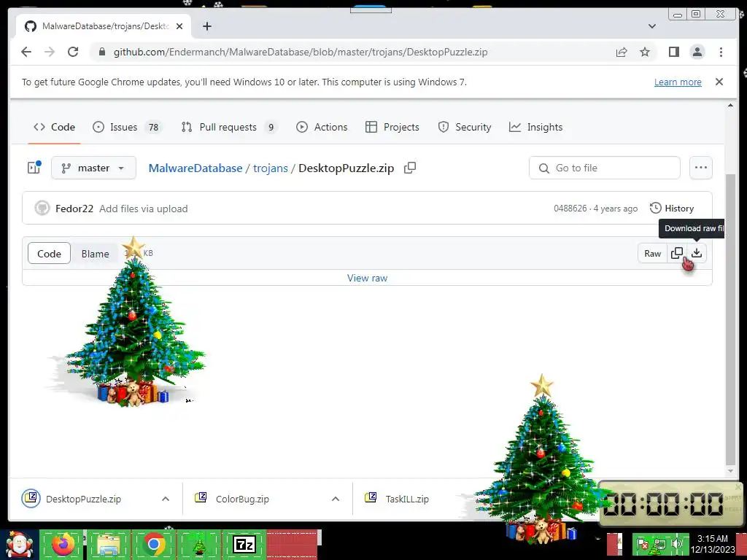The width and height of the screenshot is (747, 560).
Task: Open the Actions tab
Action: (322, 127)
